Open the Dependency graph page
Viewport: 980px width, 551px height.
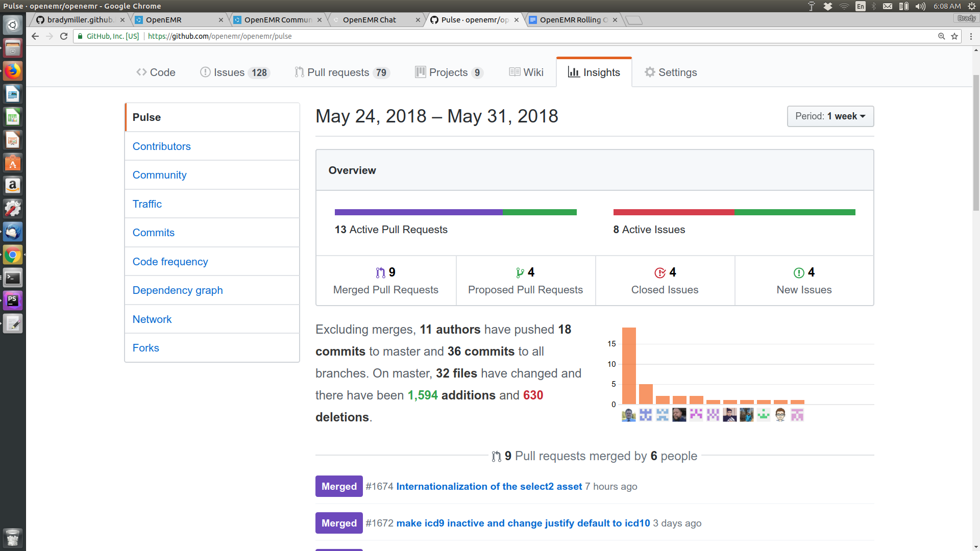178,290
